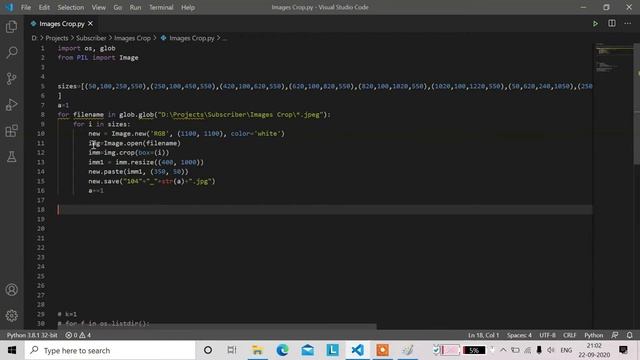Viewport: 640px width, 360px height.
Task: Click the ENG language indicator in tray
Action: tap(566, 350)
